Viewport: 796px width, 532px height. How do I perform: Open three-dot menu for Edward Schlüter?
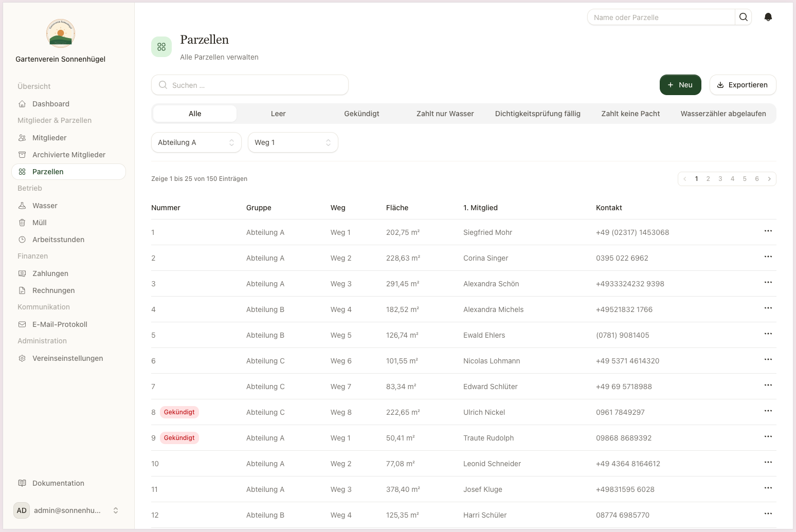[768, 386]
